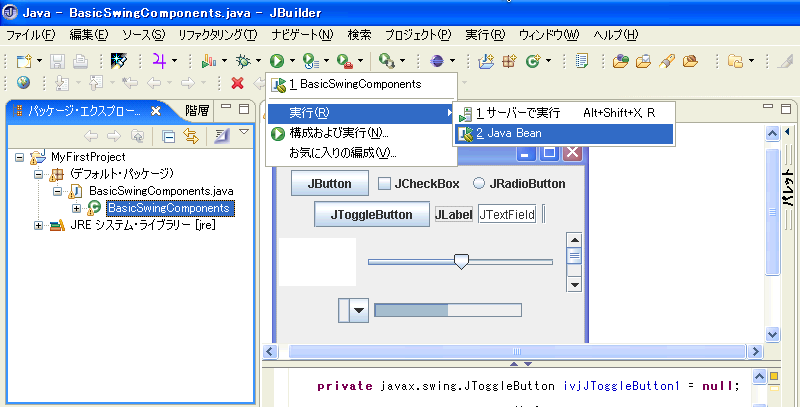Toggle Link with Editor arrows icon
800x407 pixels.
click(x=188, y=136)
